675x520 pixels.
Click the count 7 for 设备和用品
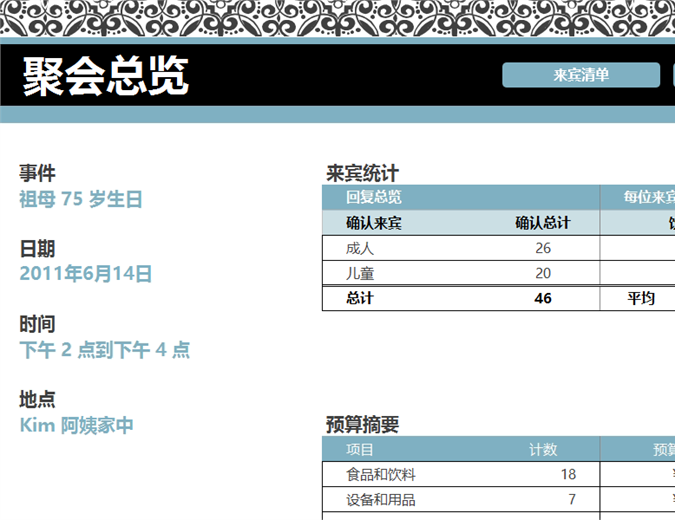pos(572,499)
